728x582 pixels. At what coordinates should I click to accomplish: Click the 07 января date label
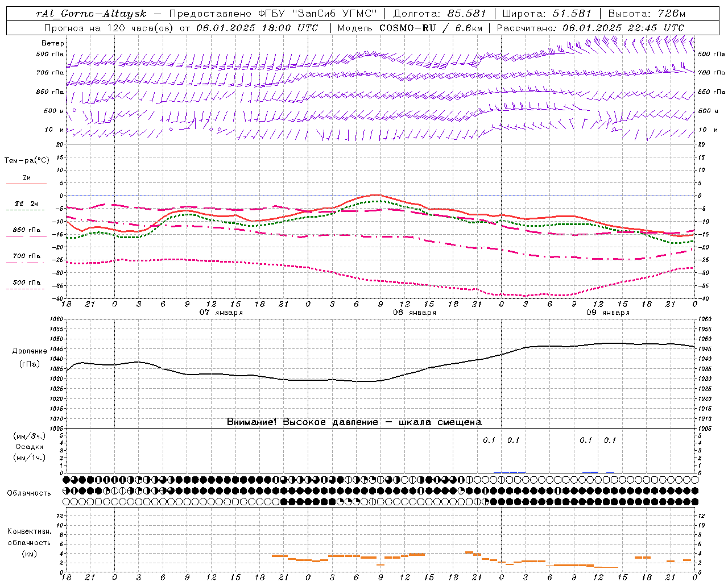point(221,313)
